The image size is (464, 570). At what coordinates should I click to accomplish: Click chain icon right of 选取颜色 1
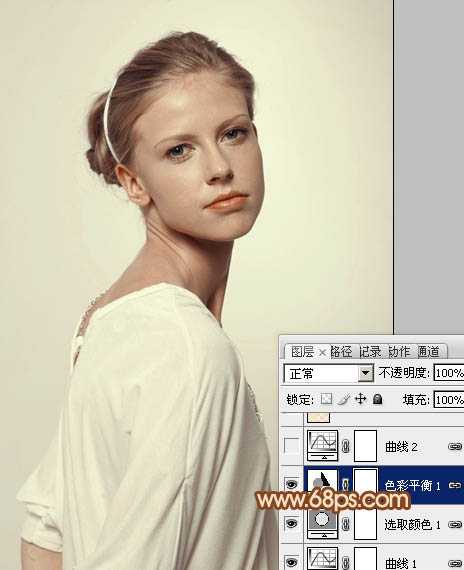pos(455,524)
